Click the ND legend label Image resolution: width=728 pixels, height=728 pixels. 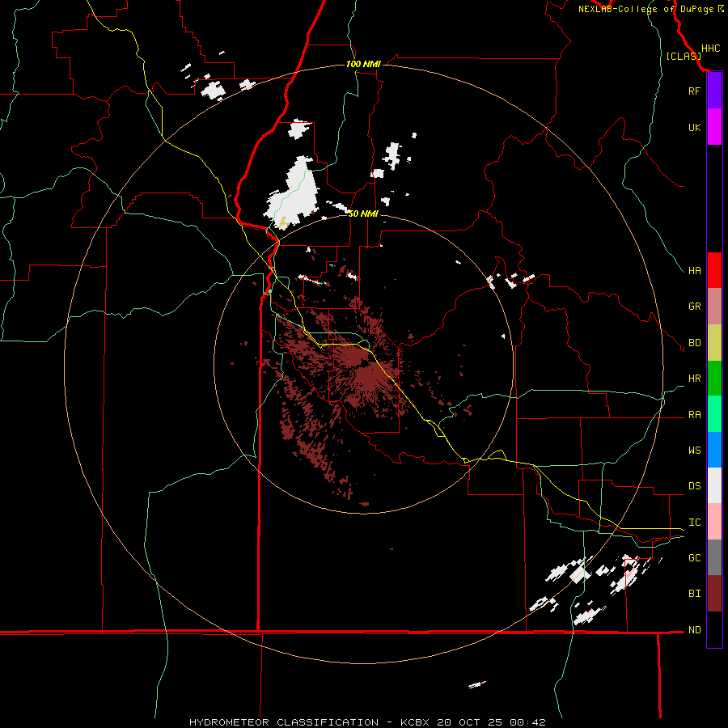694,630
